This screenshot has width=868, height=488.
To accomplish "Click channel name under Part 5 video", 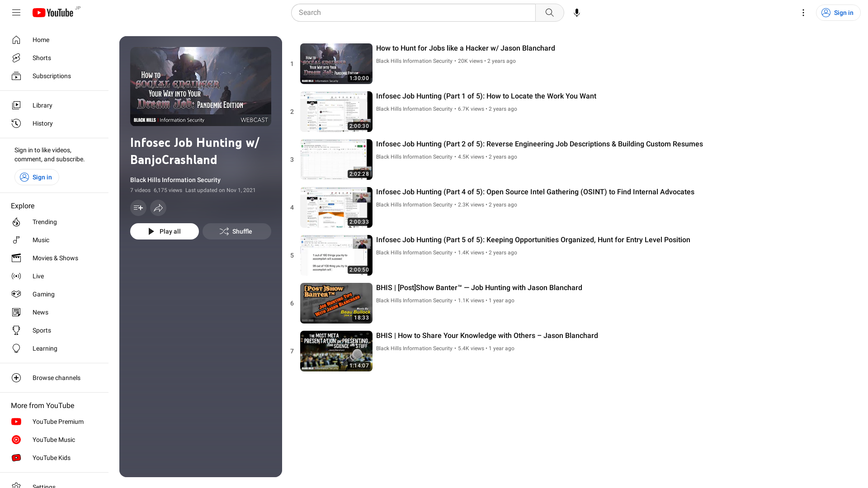I will (x=414, y=253).
